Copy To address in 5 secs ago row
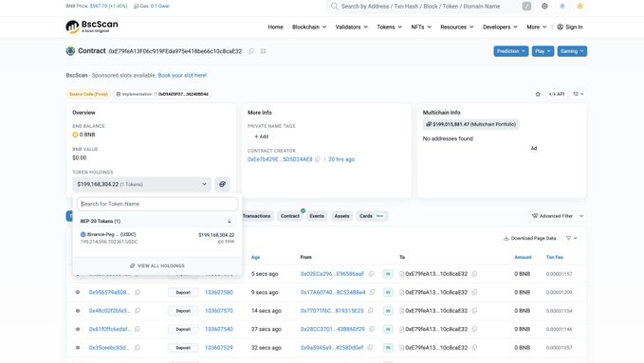This screenshot has width=644, height=363. click(474, 274)
